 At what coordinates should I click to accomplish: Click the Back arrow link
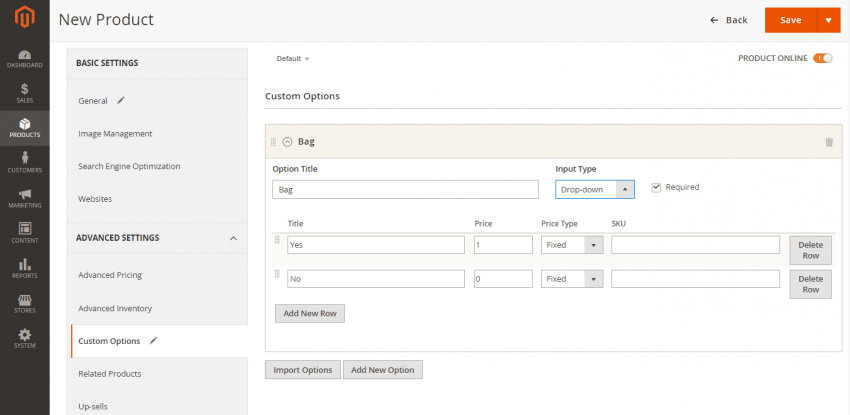[728, 20]
